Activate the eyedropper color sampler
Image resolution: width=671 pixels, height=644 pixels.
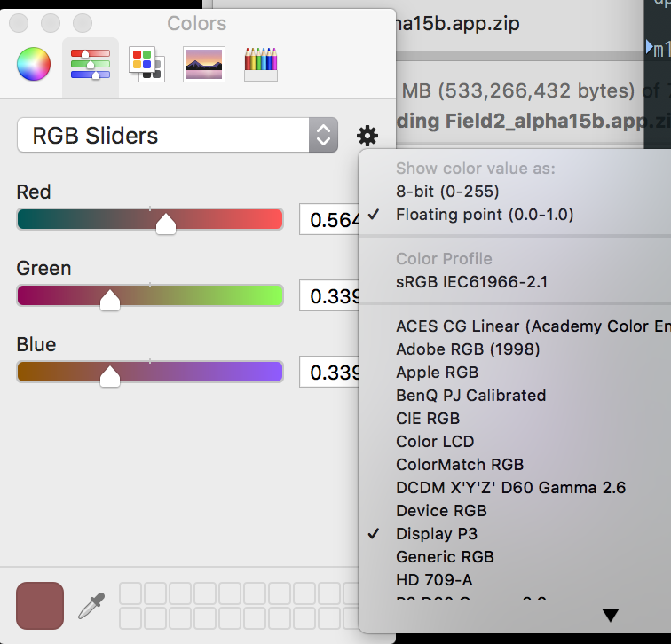[x=91, y=606]
